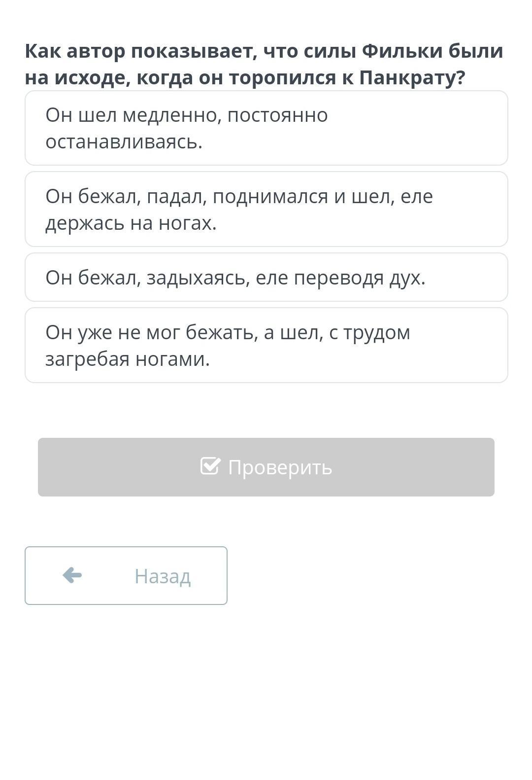Mark the first answer card
532x780 pixels.
pos(266,128)
